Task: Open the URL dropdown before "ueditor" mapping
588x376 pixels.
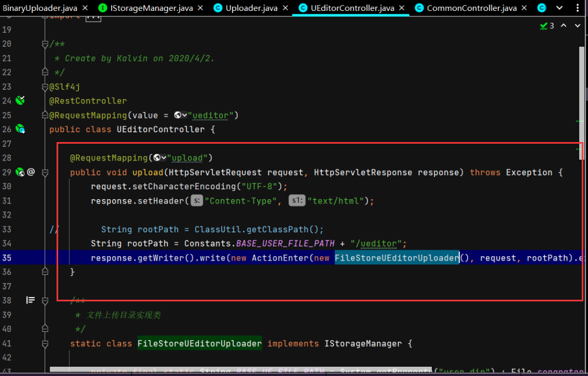Action: tap(181, 115)
